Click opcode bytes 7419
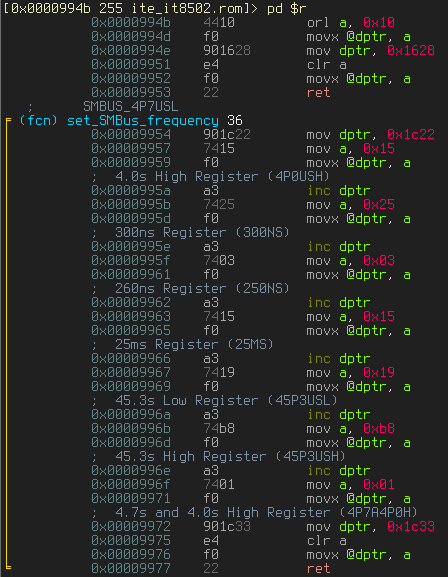This screenshot has height=577, width=448. (x=219, y=372)
